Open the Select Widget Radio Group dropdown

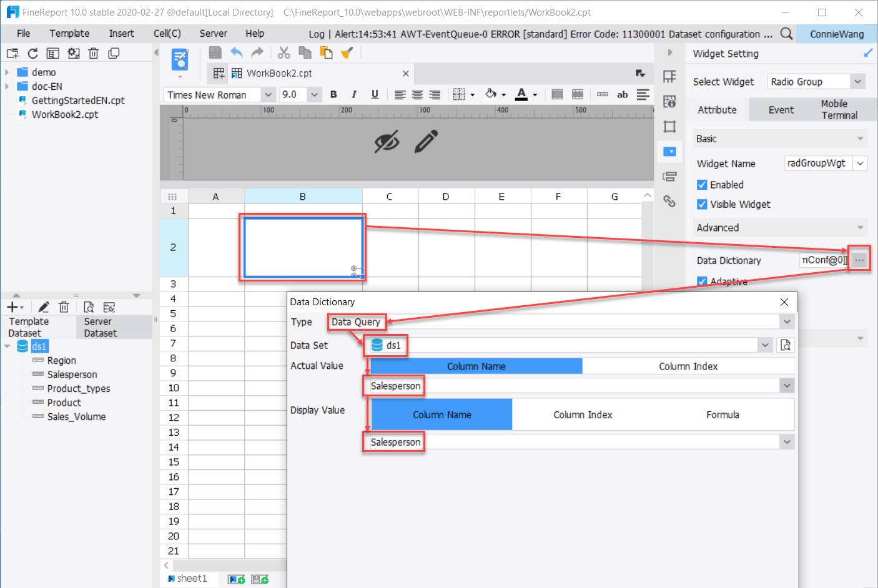(858, 81)
